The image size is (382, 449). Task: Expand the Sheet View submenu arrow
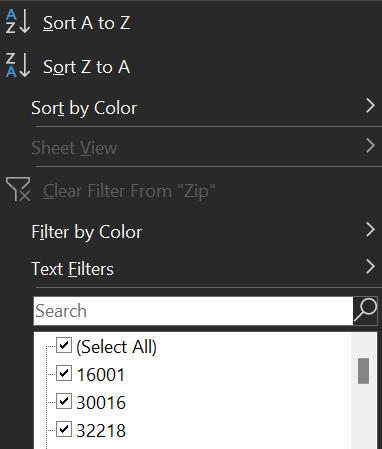370,146
